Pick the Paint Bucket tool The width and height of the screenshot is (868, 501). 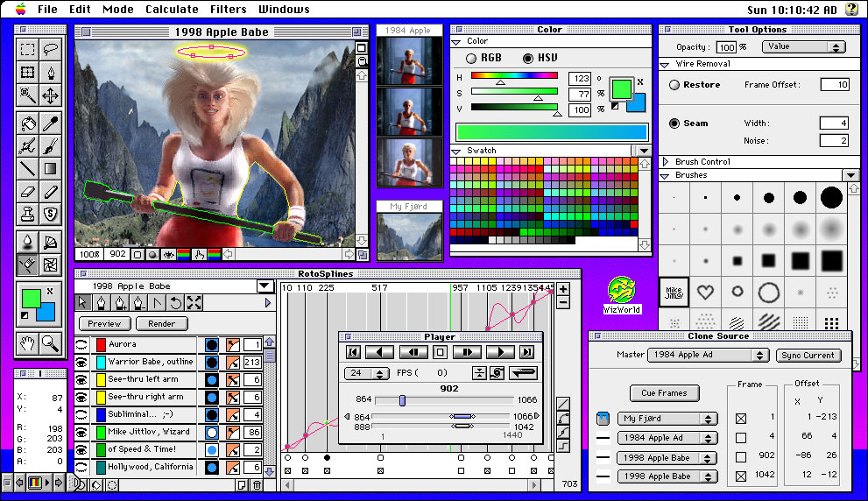[28, 123]
